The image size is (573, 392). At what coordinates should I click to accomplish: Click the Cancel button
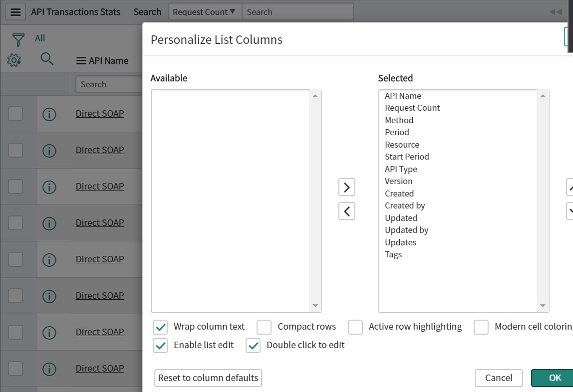click(499, 378)
